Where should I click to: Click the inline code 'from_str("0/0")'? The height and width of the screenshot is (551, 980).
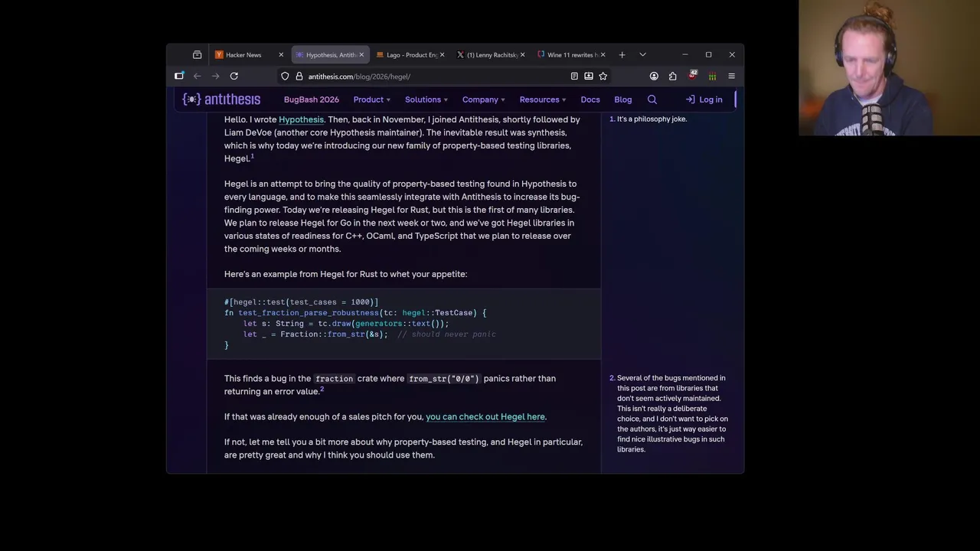(444, 378)
